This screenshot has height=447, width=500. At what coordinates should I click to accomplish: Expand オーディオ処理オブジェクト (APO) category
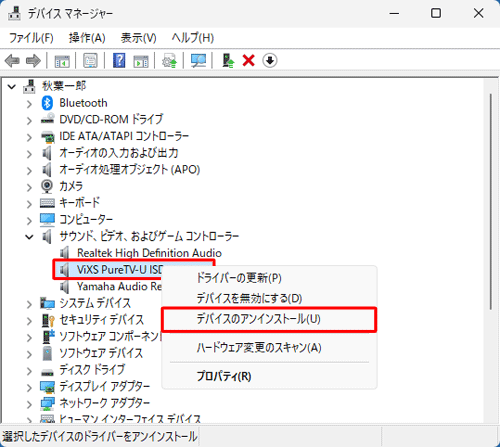point(29,170)
